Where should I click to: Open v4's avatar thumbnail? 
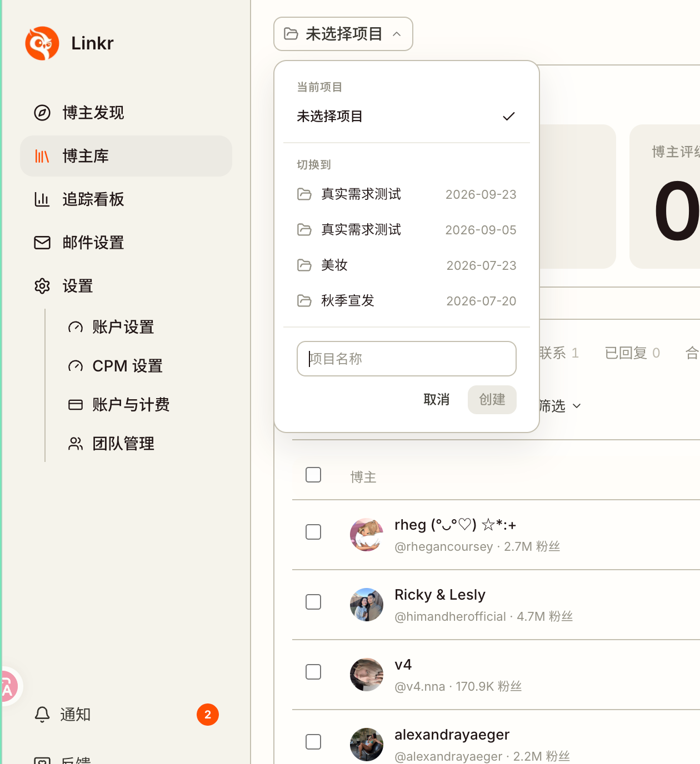pyautogui.click(x=367, y=675)
